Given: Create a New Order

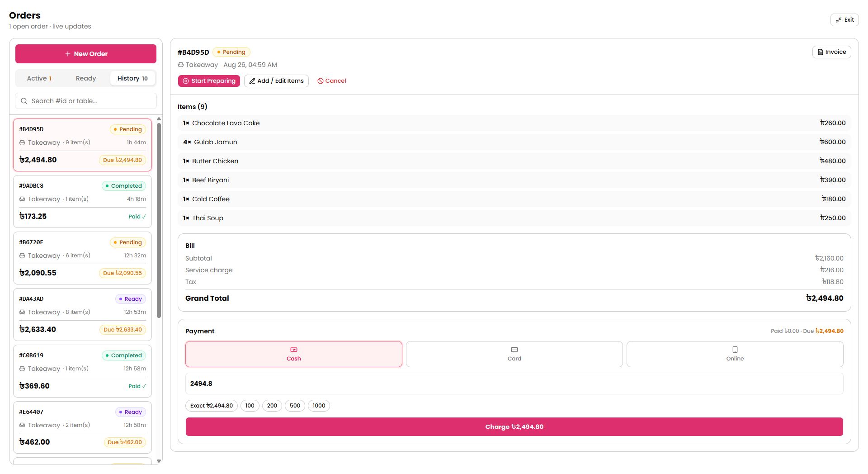Looking at the screenshot, I should [86, 54].
